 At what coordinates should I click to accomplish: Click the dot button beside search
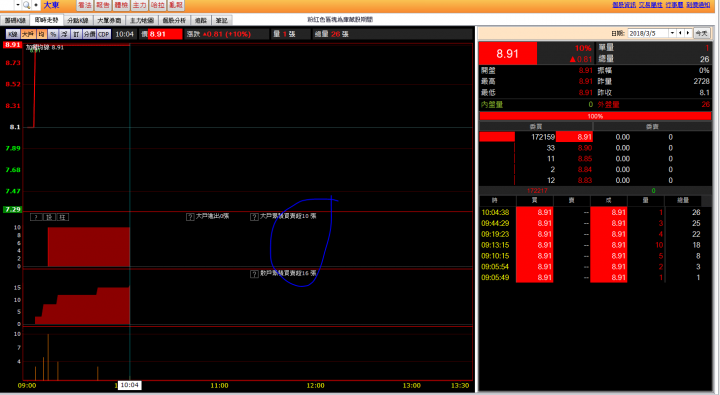36,5
